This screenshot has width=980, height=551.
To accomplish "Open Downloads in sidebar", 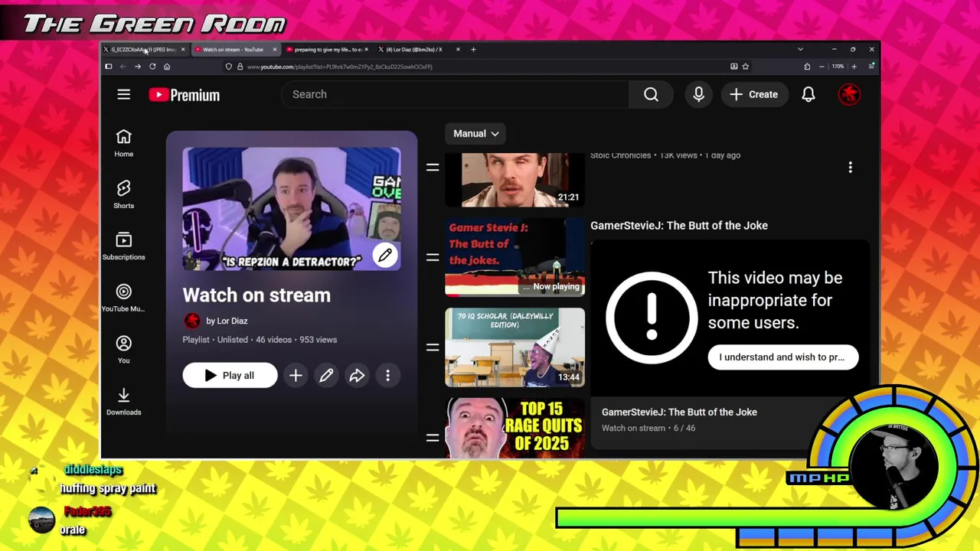I will (123, 401).
